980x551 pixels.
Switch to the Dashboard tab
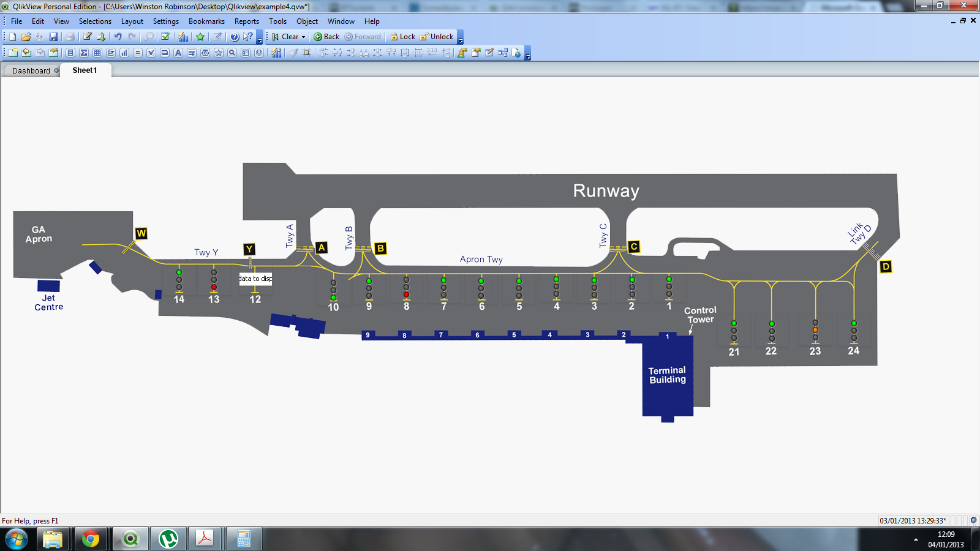(31, 70)
